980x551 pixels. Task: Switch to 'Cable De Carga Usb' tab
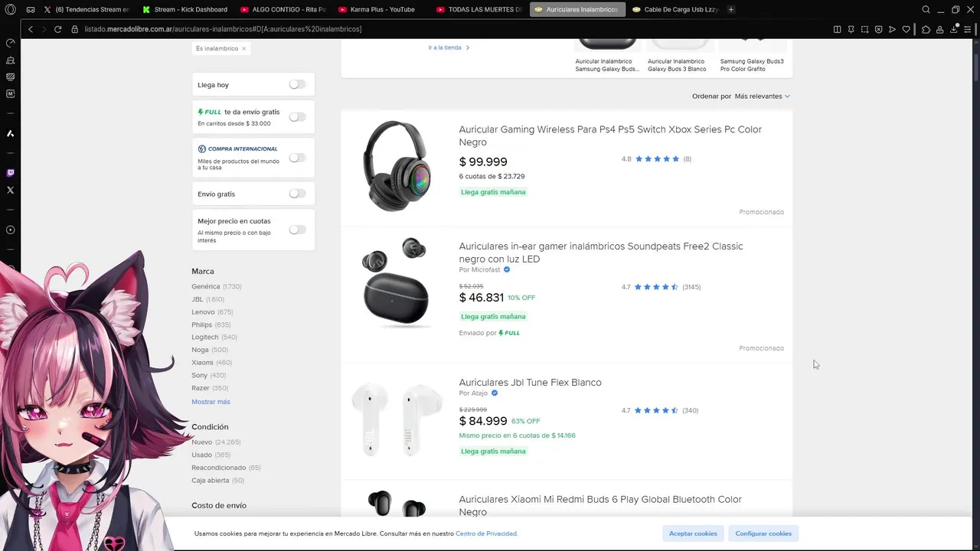coord(675,9)
